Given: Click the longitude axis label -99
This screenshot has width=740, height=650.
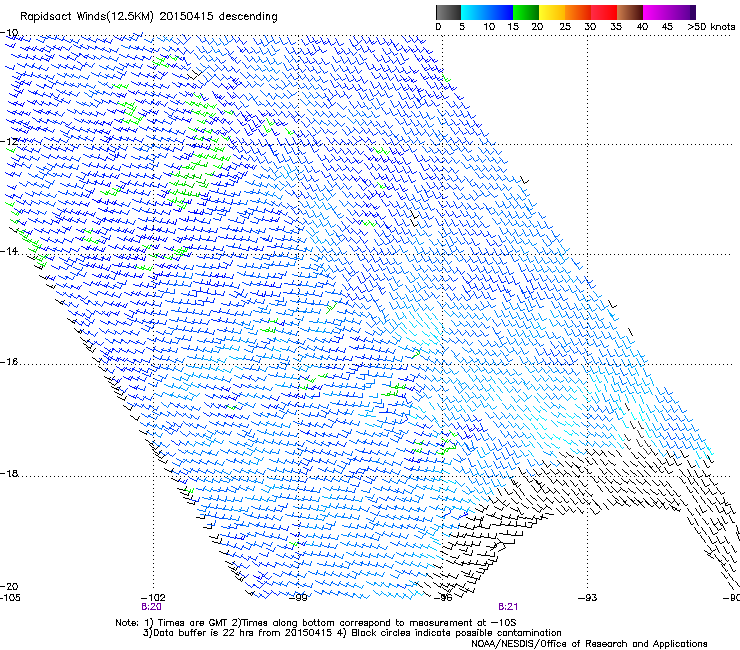Looking at the screenshot, I should click(298, 597).
